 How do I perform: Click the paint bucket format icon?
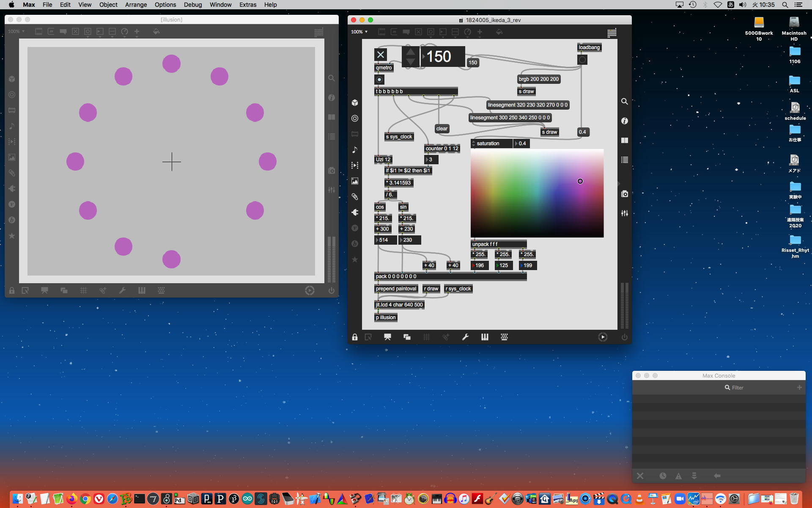(499, 32)
